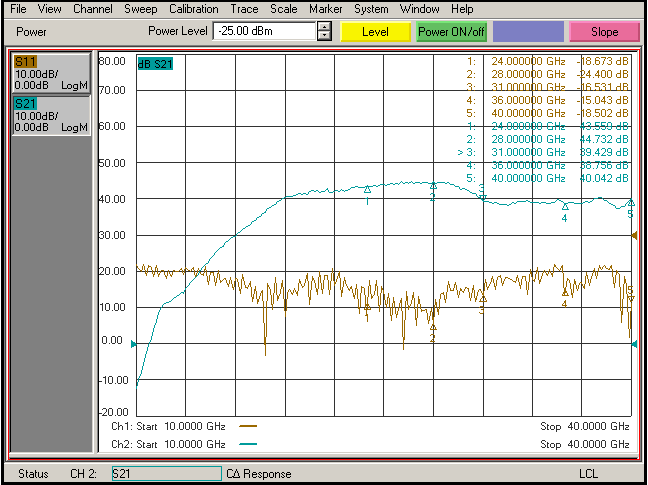Click marker 3 triangle on S11 trace
Screen dimensions: 648x485
tap(483, 299)
